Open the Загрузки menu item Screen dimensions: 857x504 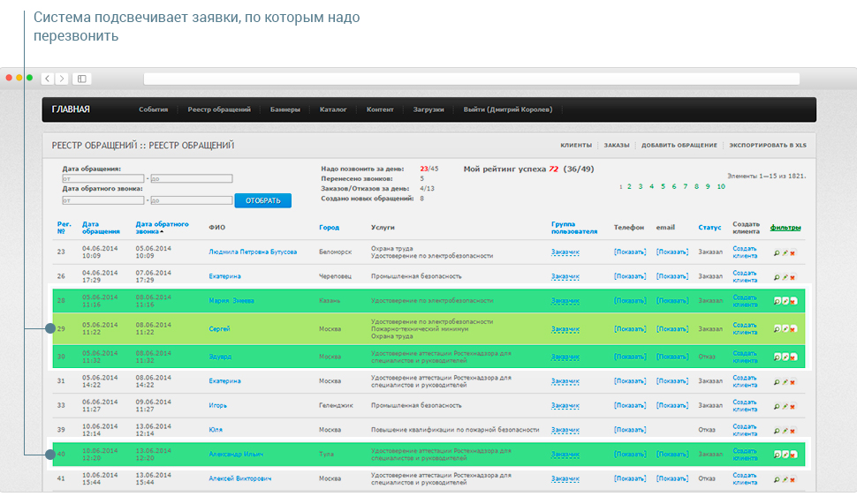click(x=428, y=109)
